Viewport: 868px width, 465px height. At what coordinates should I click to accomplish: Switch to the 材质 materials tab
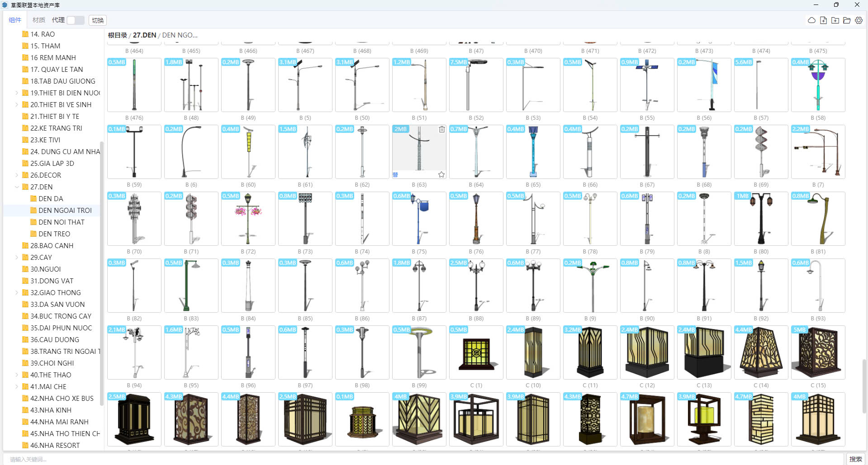tap(39, 20)
